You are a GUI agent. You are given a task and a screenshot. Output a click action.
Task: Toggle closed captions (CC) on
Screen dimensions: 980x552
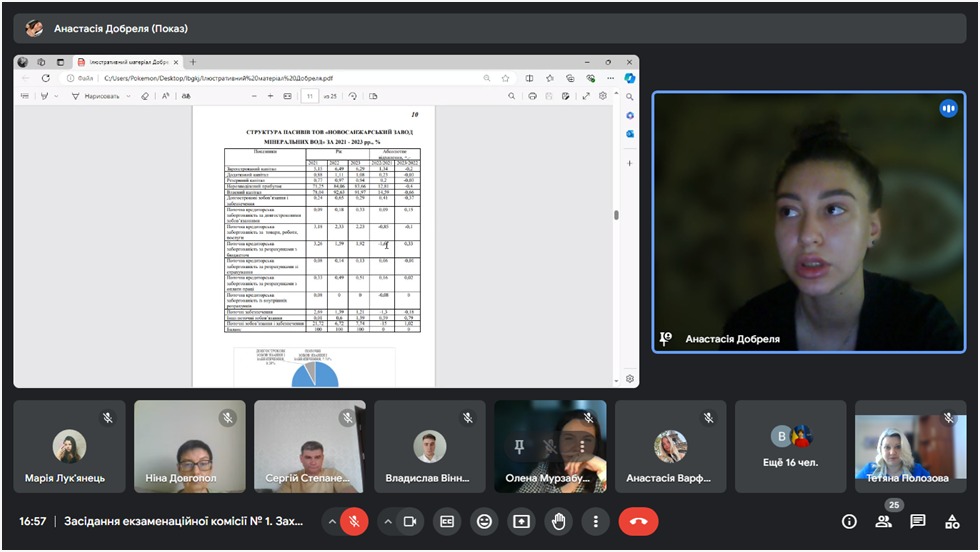tap(447, 521)
